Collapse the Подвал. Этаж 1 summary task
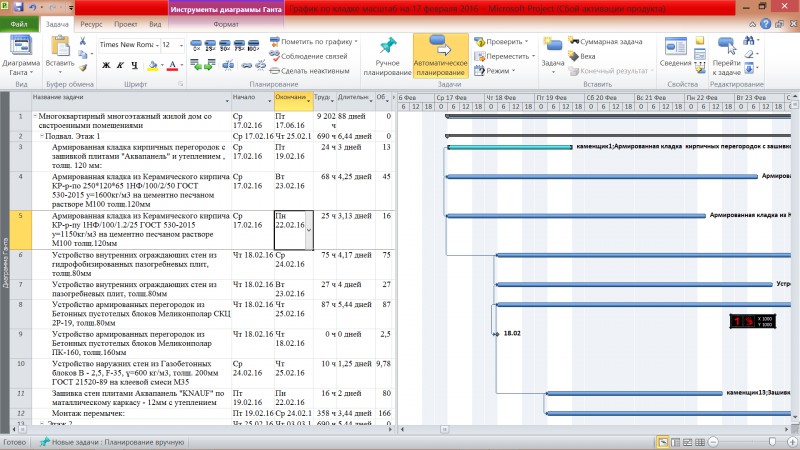 point(42,136)
